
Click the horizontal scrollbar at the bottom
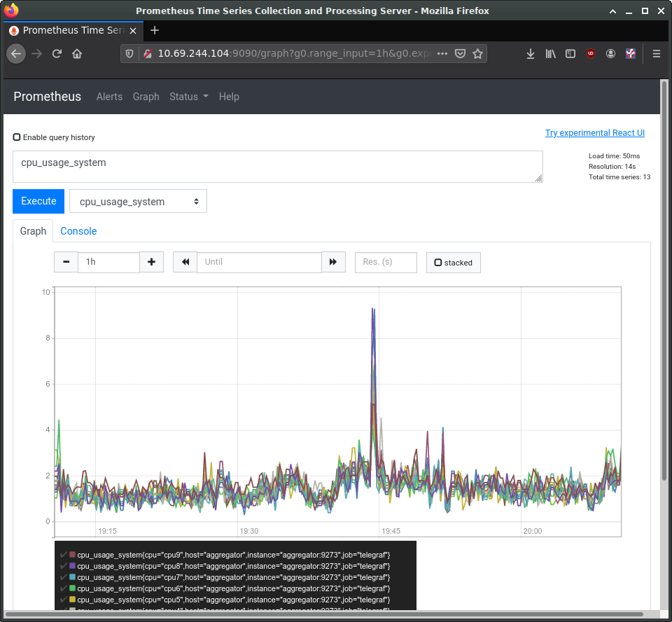pyautogui.click(x=324, y=614)
